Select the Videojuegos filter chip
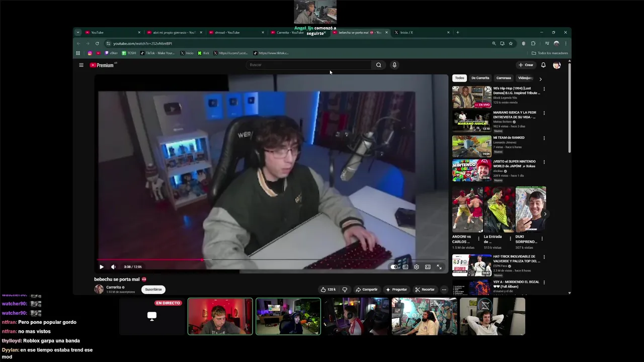This screenshot has height=362, width=644. (x=525, y=78)
